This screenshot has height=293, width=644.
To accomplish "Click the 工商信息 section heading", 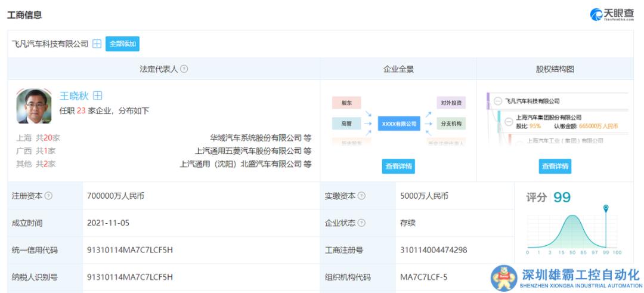I will point(24,15).
